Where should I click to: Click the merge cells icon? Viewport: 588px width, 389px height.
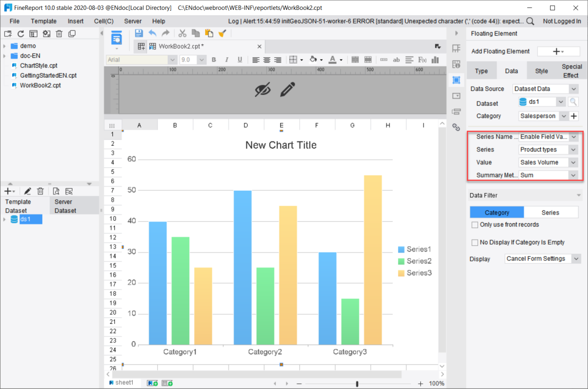[x=355, y=60]
